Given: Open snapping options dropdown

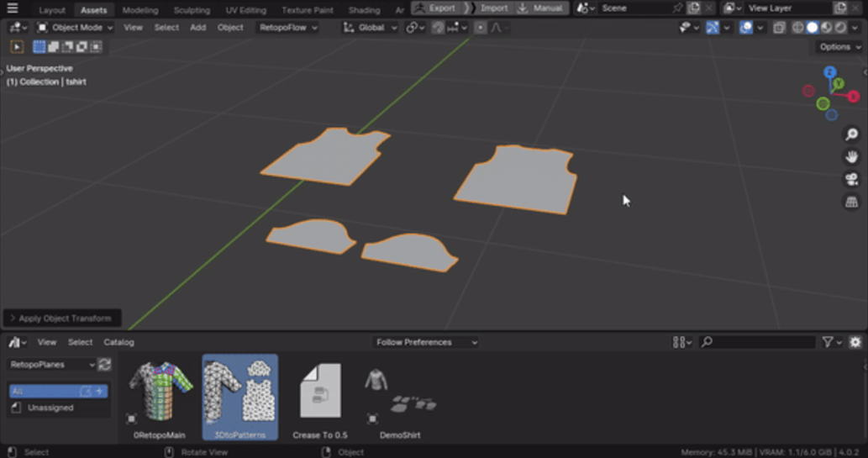Looking at the screenshot, I should click(x=458, y=27).
